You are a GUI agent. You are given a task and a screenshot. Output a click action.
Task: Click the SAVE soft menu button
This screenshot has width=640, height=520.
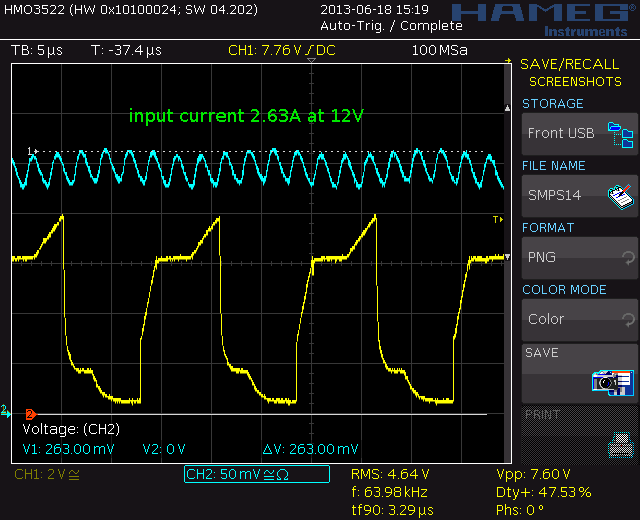click(x=579, y=373)
